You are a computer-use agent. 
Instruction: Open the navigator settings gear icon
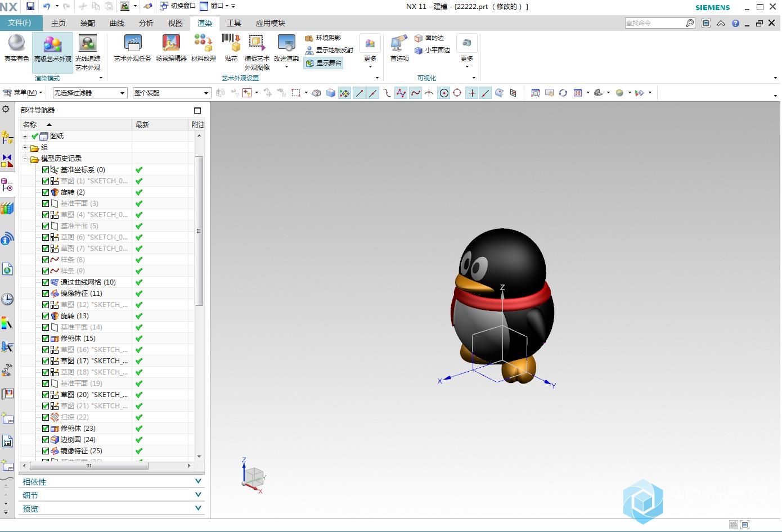click(x=6, y=109)
